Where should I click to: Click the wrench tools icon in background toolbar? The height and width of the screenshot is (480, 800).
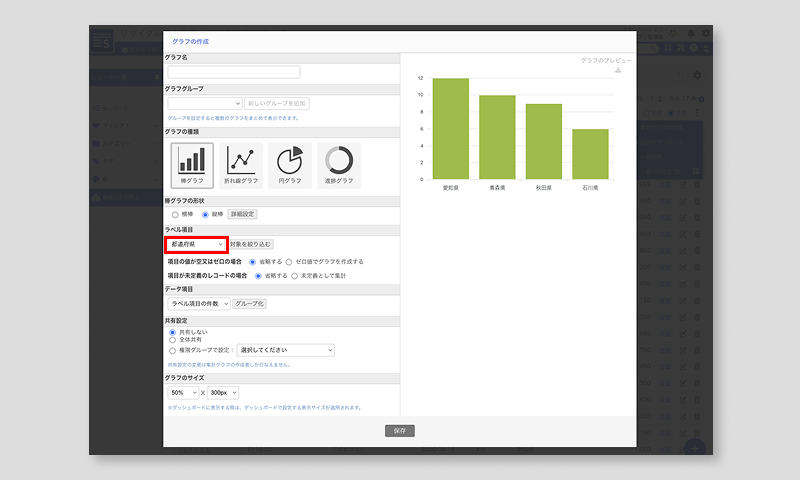click(x=681, y=48)
